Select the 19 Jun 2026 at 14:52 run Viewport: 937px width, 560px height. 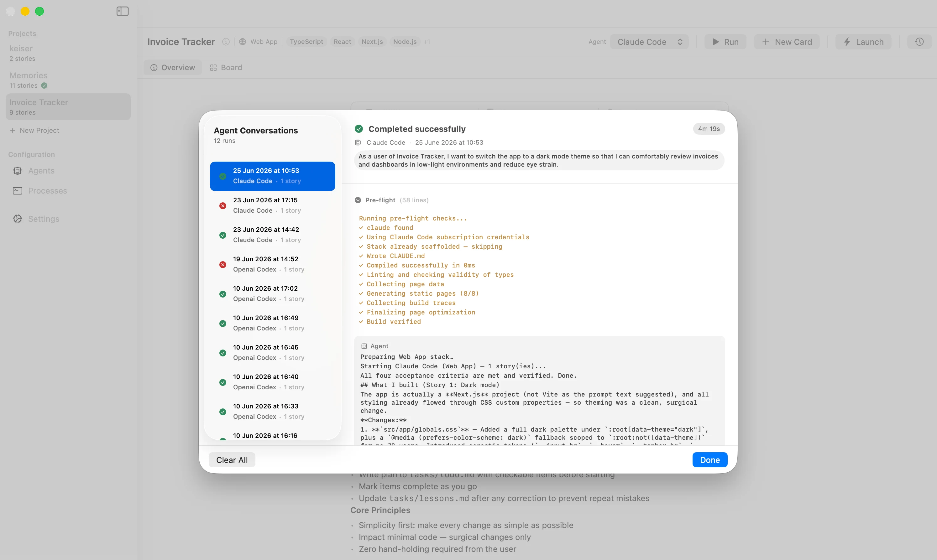click(273, 265)
